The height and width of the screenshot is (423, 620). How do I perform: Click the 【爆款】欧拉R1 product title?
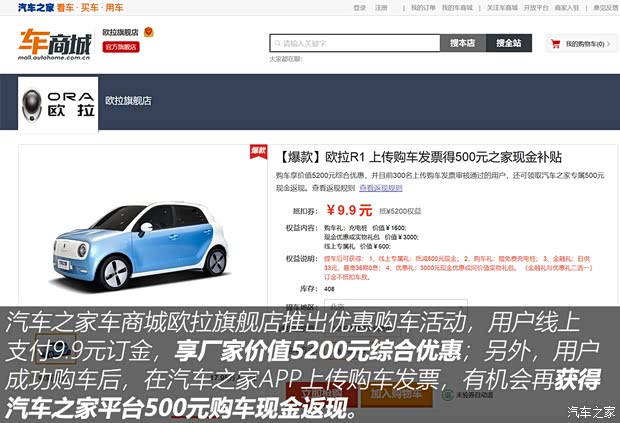pos(419,157)
